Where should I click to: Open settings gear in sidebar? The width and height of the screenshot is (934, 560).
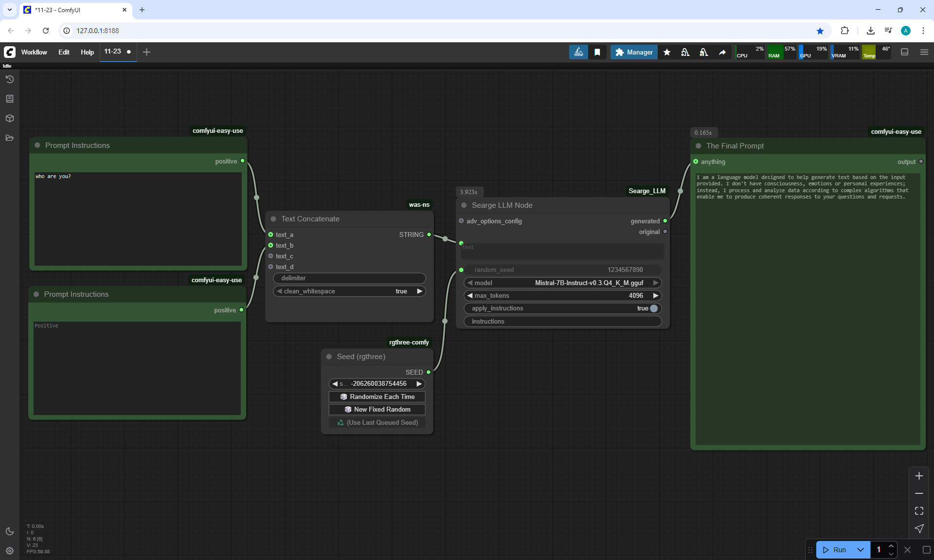pyautogui.click(x=9, y=551)
